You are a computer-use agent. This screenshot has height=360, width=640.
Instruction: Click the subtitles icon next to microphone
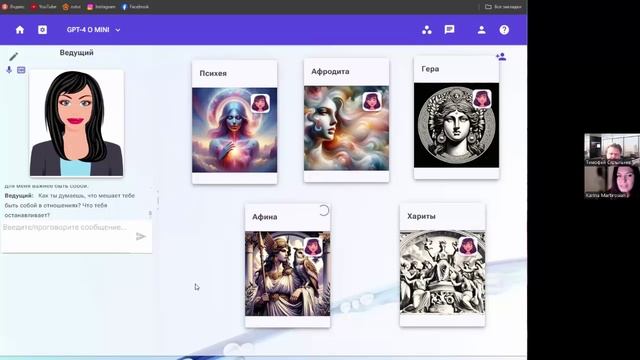coord(21,70)
